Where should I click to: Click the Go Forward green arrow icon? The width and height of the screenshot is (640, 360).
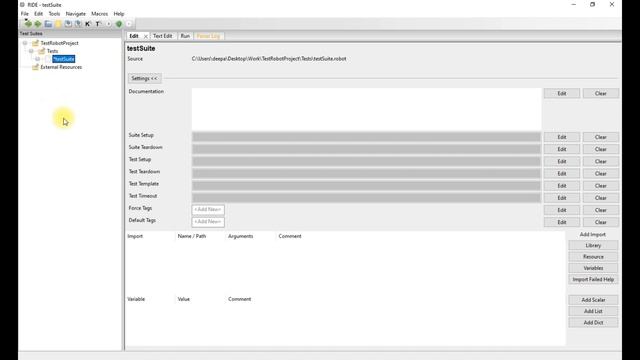38,24
